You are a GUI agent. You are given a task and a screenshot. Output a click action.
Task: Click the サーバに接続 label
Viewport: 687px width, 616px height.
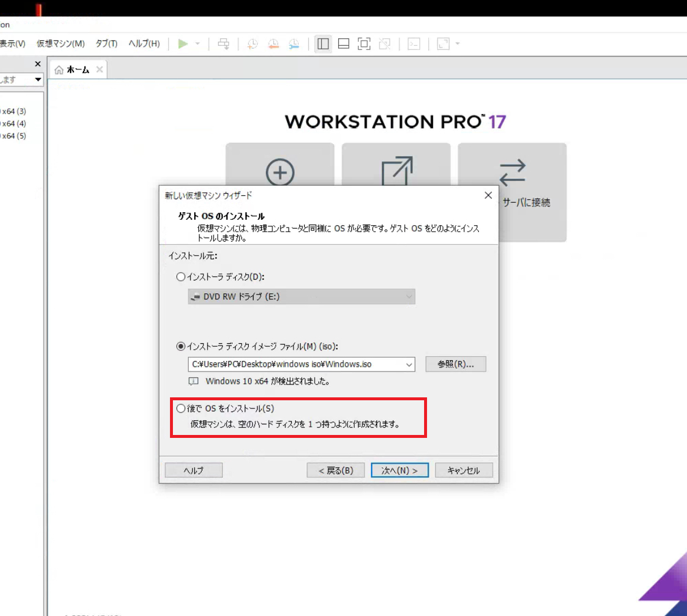tap(526, 202)
